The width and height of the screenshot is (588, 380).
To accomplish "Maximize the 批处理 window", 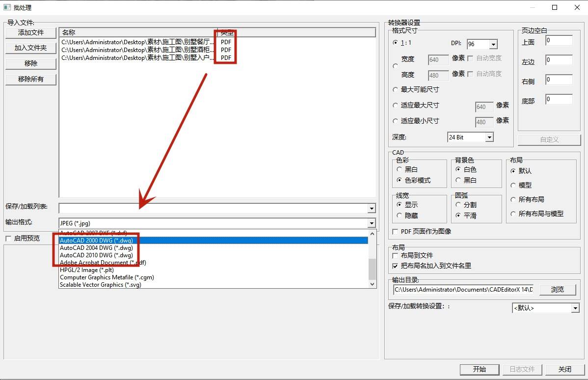I will click(555, 7).
